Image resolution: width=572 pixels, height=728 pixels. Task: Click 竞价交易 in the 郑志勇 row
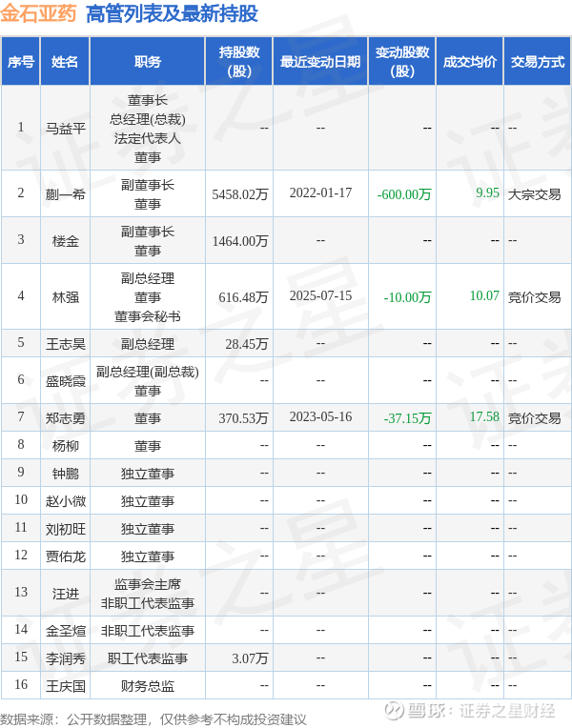[x=535, y=418]
